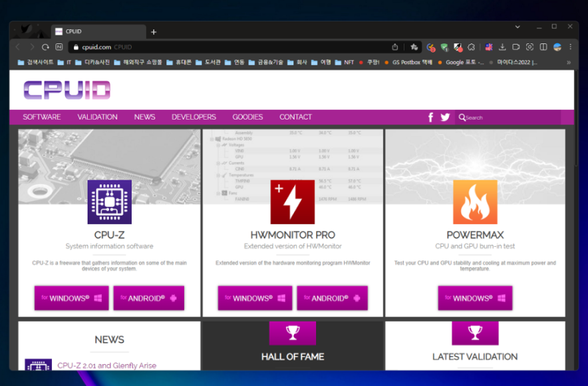Reload the page with the refresh icon
The image size is (588, 386).
[45, 47]
